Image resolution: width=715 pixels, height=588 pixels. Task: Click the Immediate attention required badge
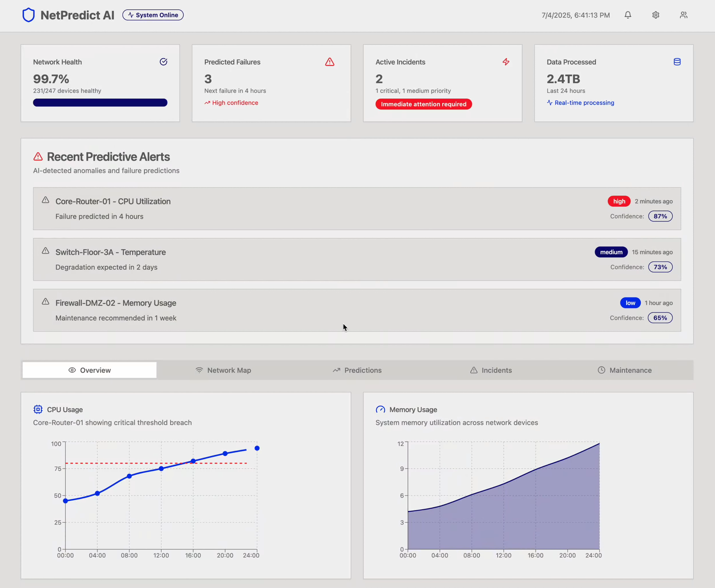pyautogui.click(x=424, y=104)
